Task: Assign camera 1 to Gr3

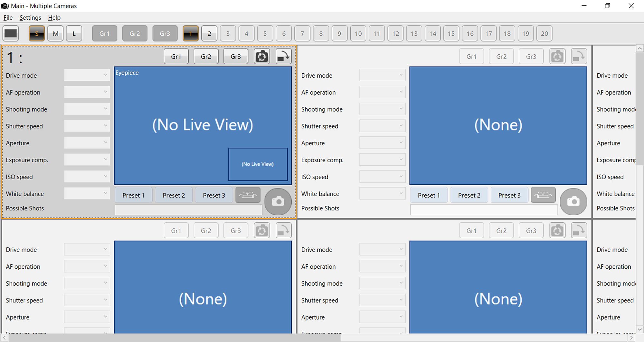Action: [x=236, y=56]
